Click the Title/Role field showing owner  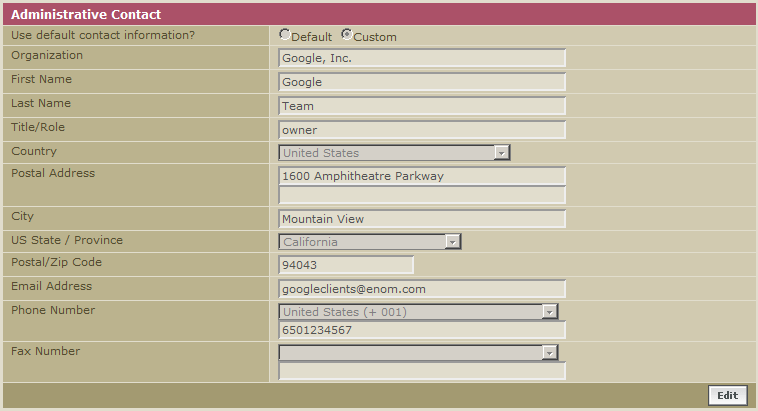tap(422, 130)
